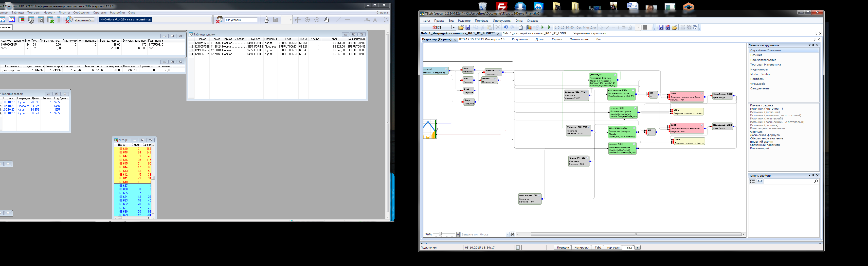Viewport: 868px width, 266px height.
Task: Click the 70% zoom slider in script editor
Action: tap(440, 234)
